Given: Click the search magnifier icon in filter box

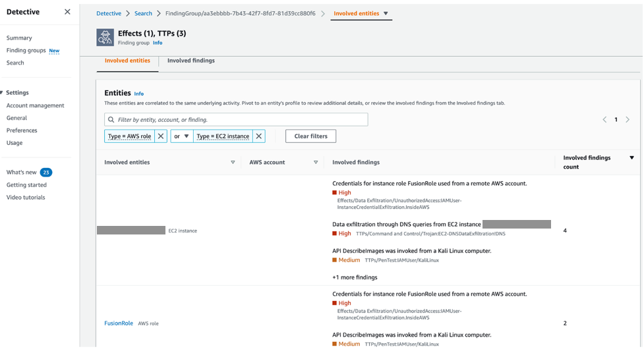Looking at the screenshot, I should click(x=111, y=120).
